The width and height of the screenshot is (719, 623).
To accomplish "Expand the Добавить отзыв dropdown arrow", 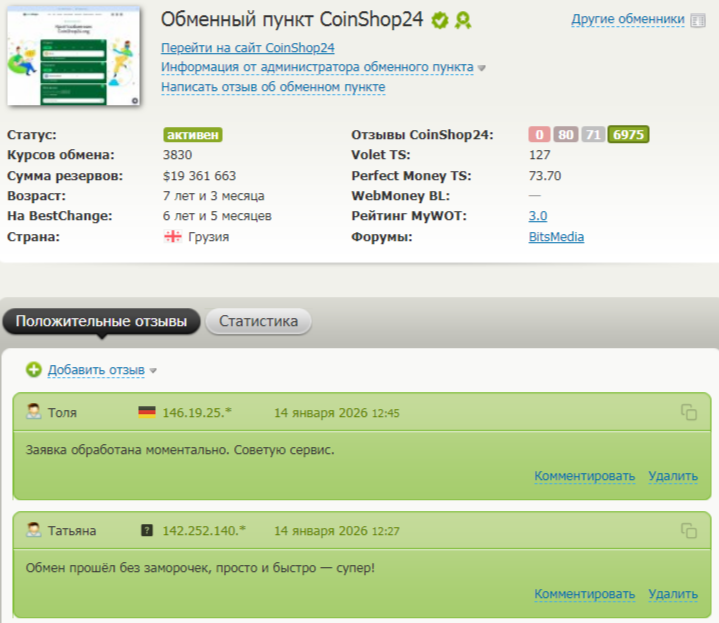I will 153,371.
